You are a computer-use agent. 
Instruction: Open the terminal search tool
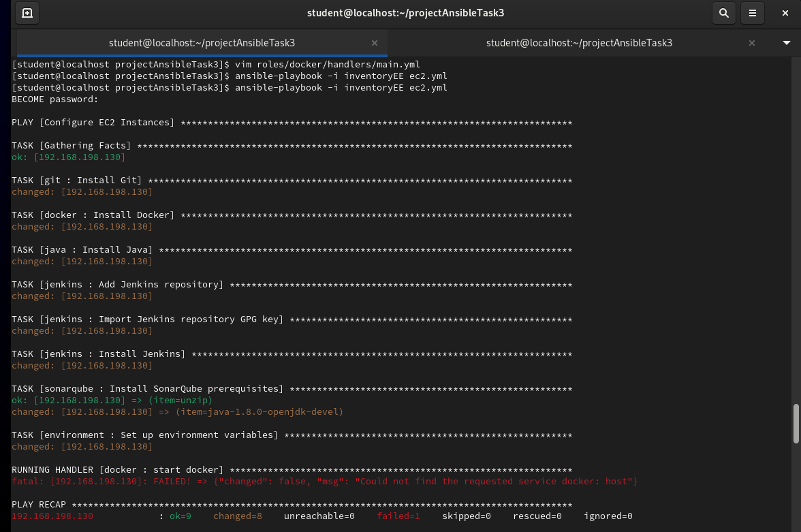tap(724, 13)
